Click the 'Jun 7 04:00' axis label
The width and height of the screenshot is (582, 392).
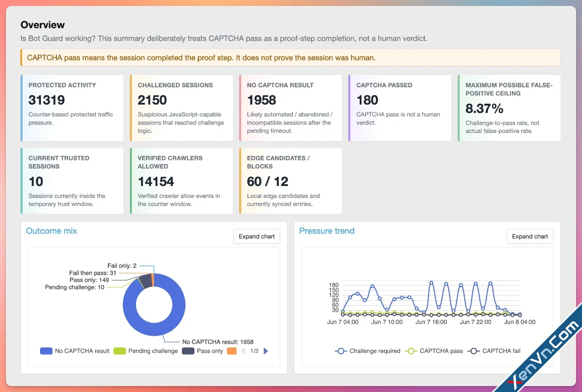343,322
